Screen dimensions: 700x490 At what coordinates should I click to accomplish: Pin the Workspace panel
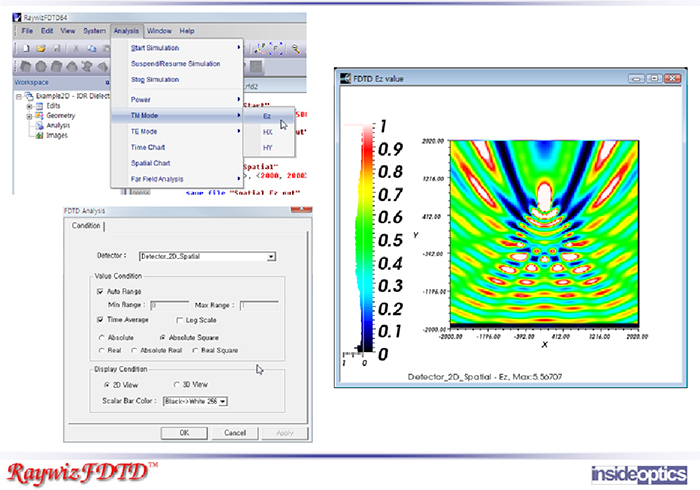[107, 83]
